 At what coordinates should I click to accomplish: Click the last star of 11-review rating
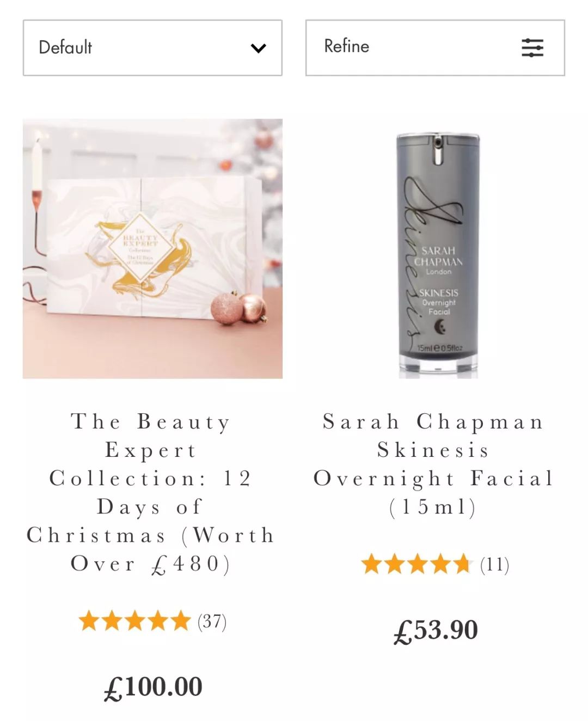(x=461, y=564)
